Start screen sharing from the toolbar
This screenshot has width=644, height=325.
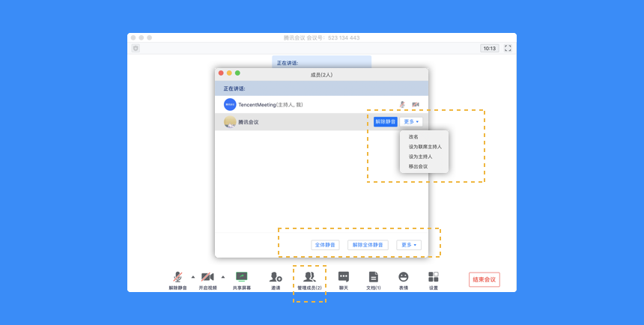pyautogui.click(x=241, y=281)
